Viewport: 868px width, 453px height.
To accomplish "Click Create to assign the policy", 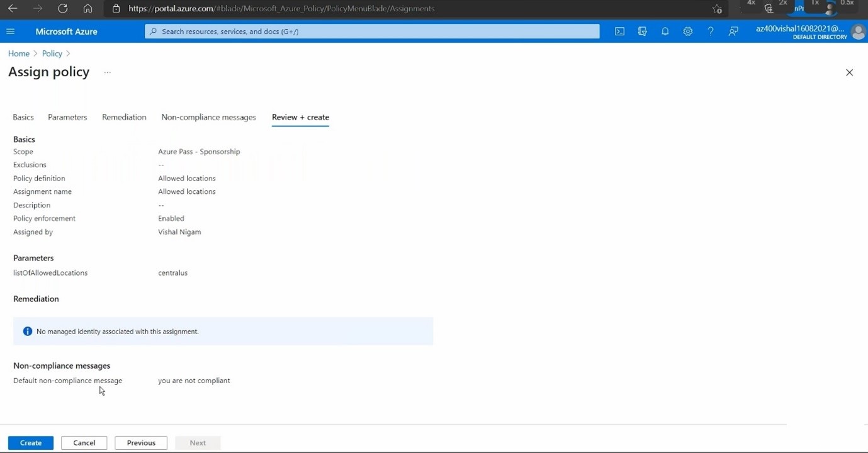I will 30,443.
